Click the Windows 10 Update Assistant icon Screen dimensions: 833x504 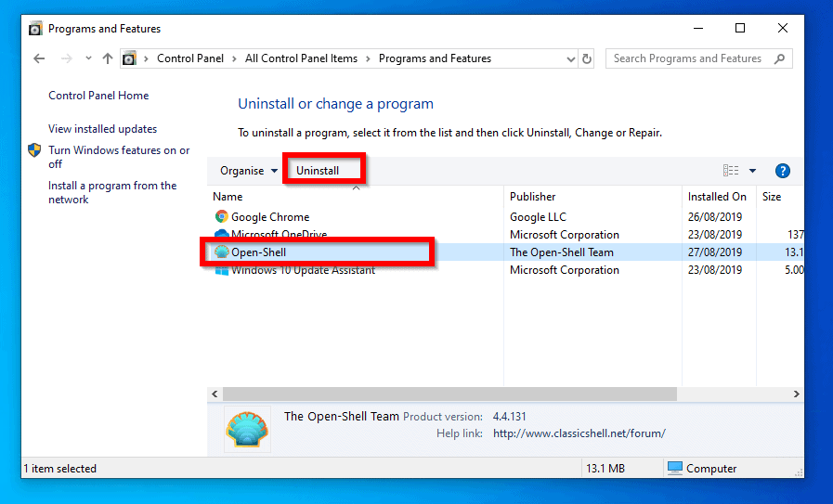222,270
